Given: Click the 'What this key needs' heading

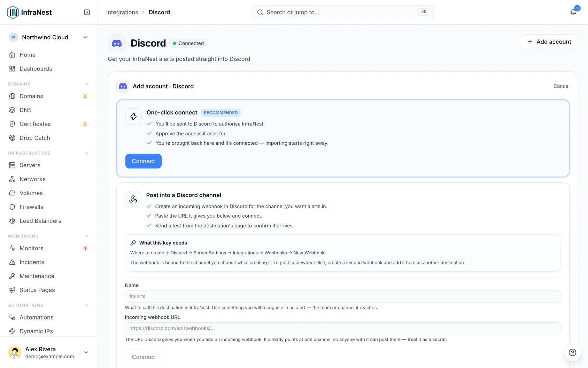Looking at the screenshot, I should (x=163, y=243).
